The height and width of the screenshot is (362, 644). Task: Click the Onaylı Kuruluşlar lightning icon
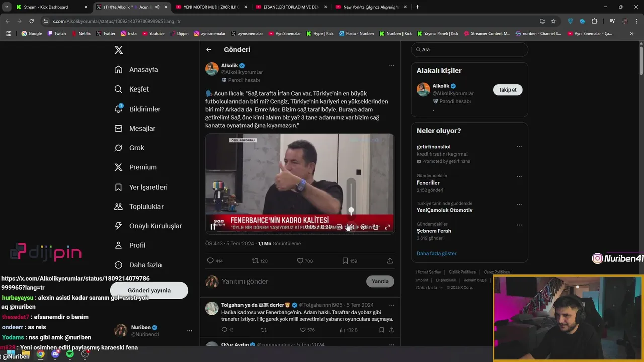click(118, 226)
